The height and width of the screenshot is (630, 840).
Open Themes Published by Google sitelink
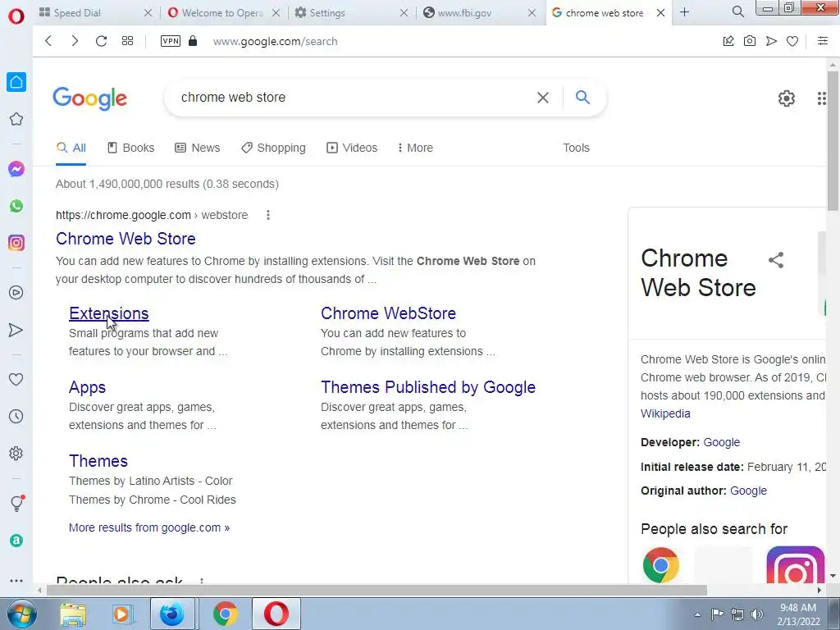click(428, 387)
